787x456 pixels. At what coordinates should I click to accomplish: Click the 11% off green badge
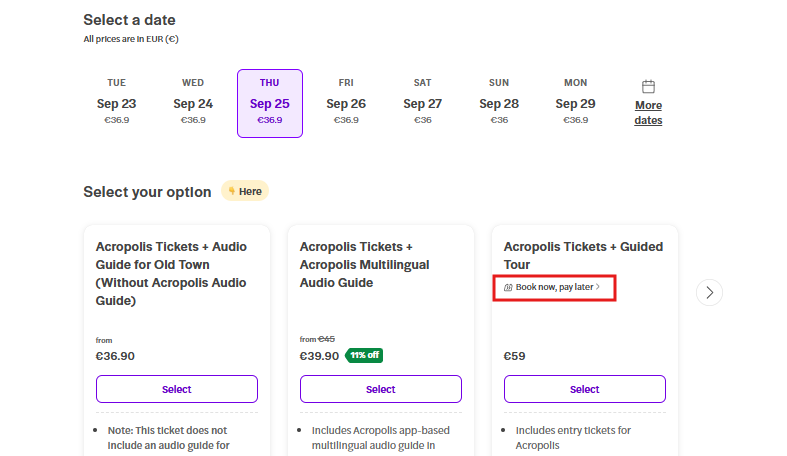(x=364, y=355)
